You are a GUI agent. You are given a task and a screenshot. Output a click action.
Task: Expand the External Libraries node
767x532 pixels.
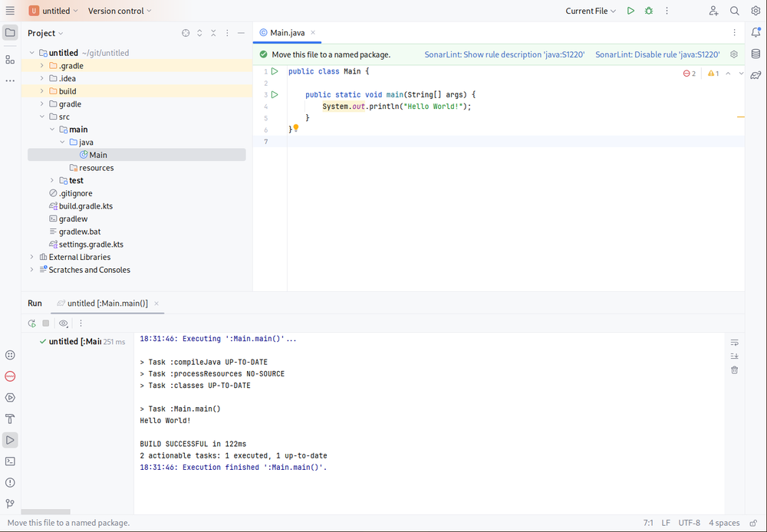pyautogui.click(x=32, y=258)
